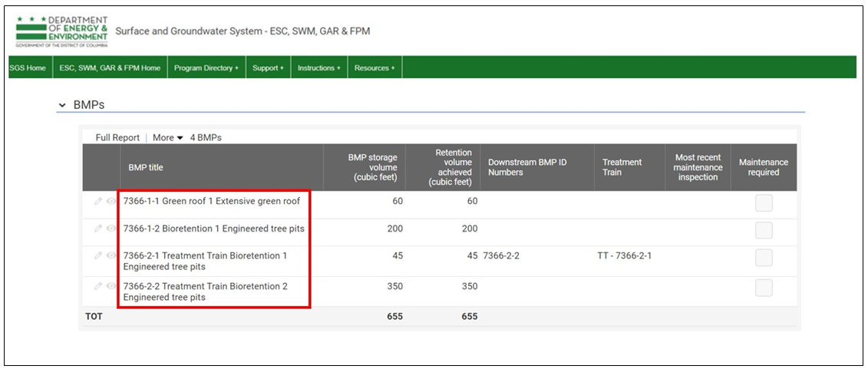This screenshot has width=868, height=369.
Task: Click eye icon for 7366-2-1 Treatment Train row
Action: [x=111, y=255]
